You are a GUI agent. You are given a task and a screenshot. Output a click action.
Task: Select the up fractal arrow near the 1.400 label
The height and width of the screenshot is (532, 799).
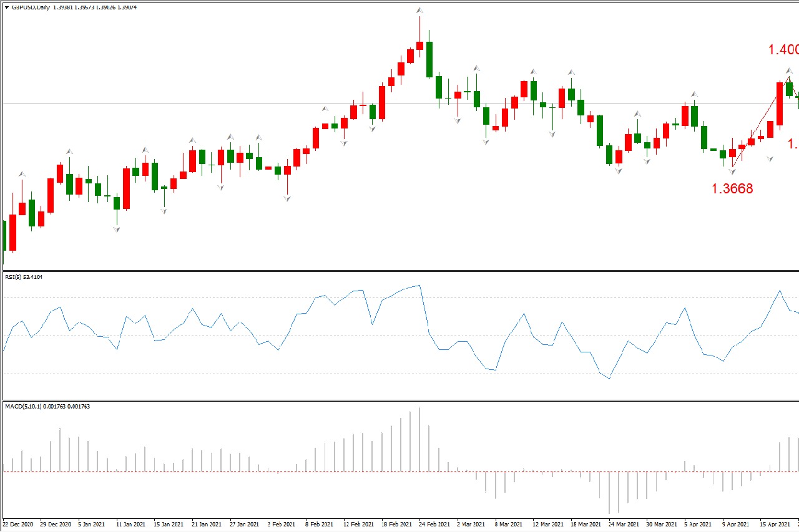tap(789, 70)
